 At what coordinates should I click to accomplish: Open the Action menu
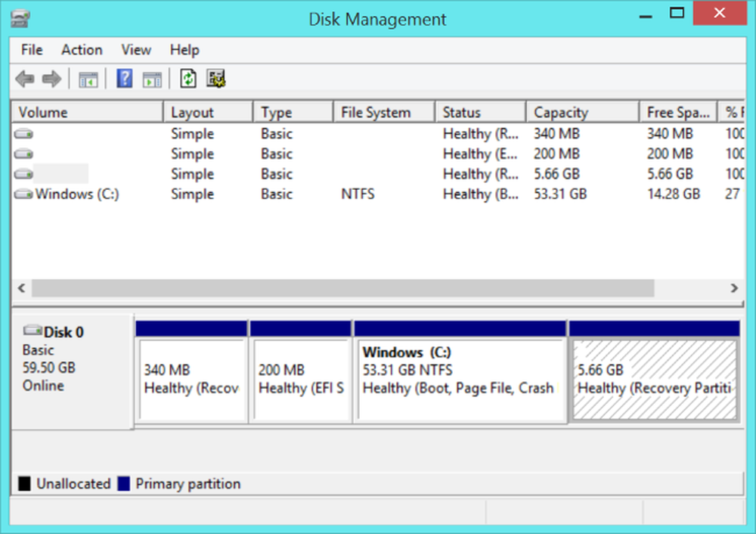click(82, 50)
